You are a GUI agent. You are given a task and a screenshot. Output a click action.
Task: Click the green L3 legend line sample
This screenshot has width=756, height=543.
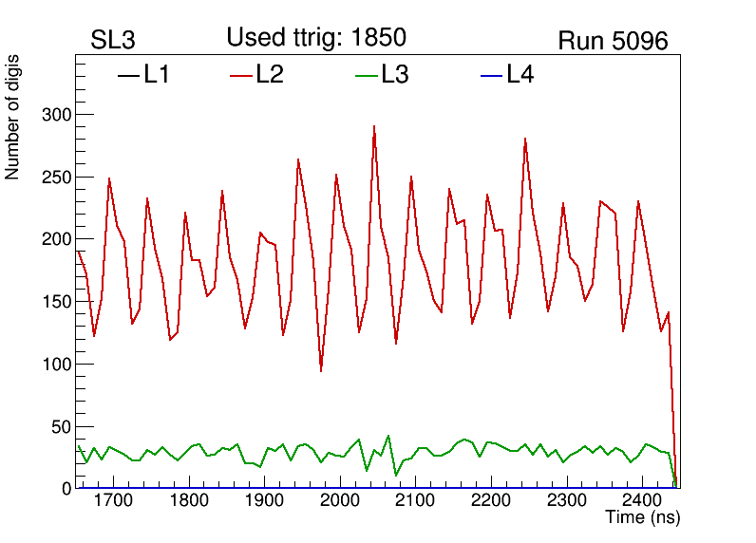tap(366, 76)
